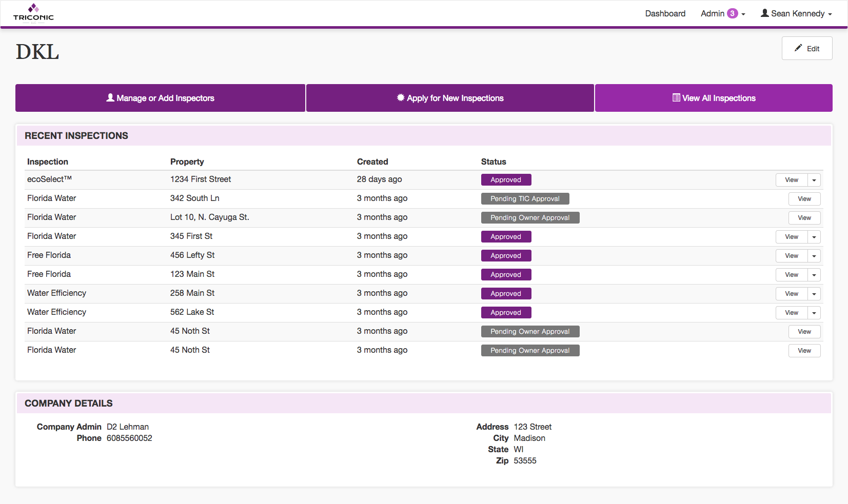Expand options for 562 Lake St row
The width and height of the screenshot is (848, 504).
pyautogui.click(x=814, y=313)
